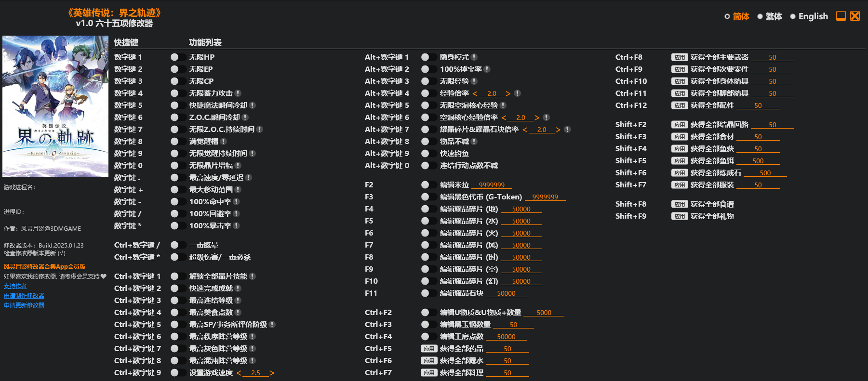This screenshot has height=381, width=868.
Task: Switch on 超级伤害/一击必杀
Action: (178, 257)
